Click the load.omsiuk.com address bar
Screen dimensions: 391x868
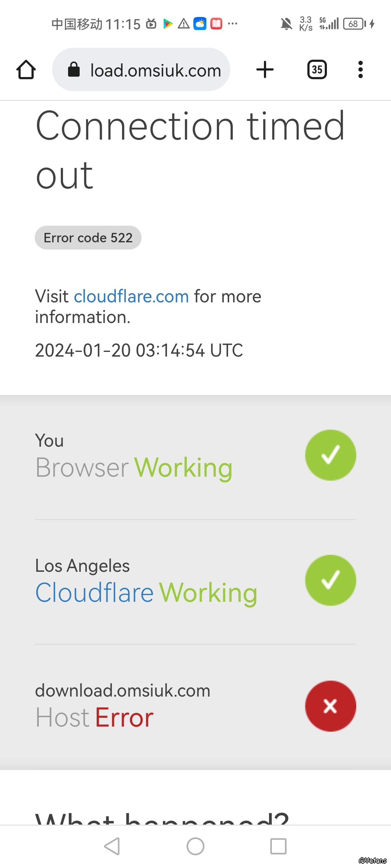156,70
